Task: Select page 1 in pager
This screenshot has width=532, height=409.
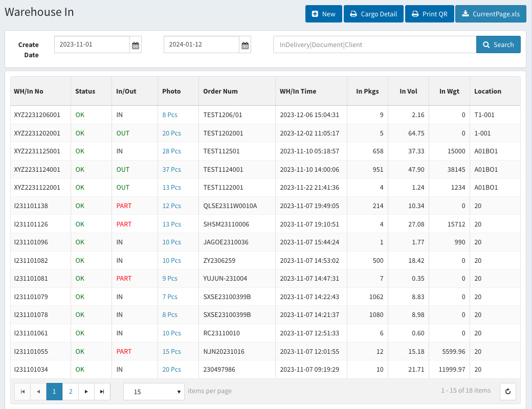Action: pos(54,392)
